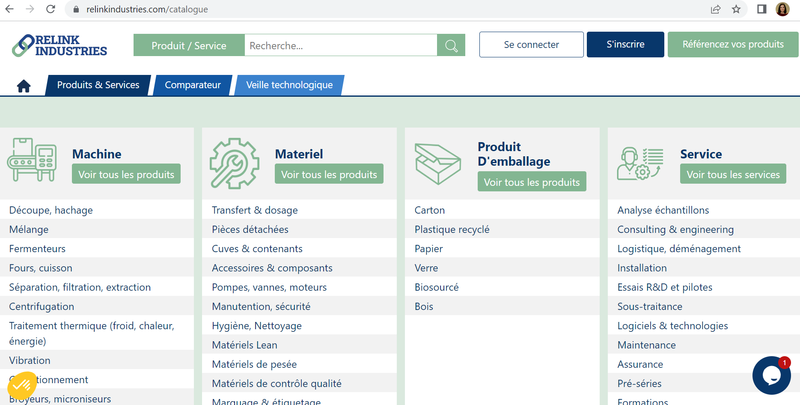Select Matériels Lean link
Image resolution: width=800 pixels, height=405 pixels.
tap(244, 345)
